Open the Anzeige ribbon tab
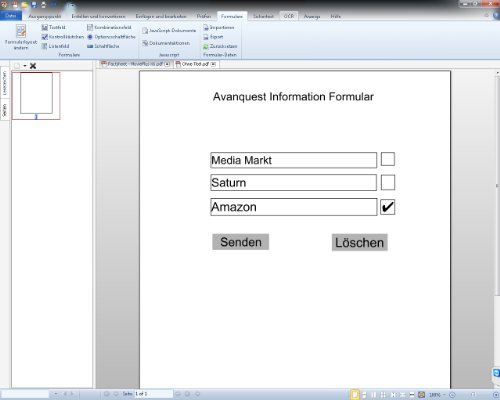Viewport: 500px width, 400px height. point(312,16)
